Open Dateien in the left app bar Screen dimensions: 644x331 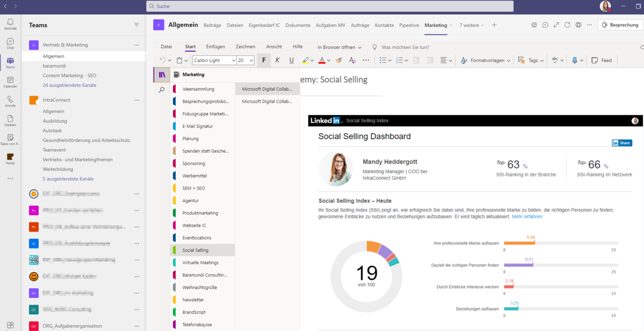pyautogui.click(x=10, y=121)
